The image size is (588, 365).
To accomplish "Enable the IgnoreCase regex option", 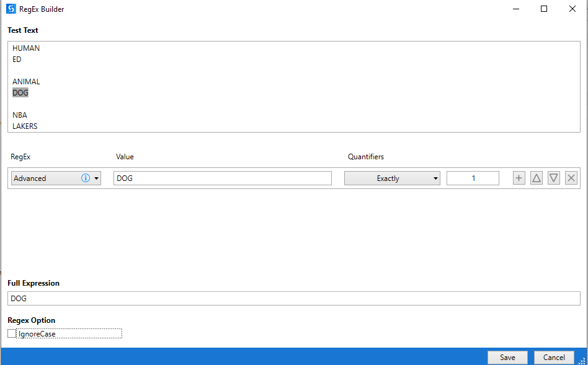I will 11,333.
